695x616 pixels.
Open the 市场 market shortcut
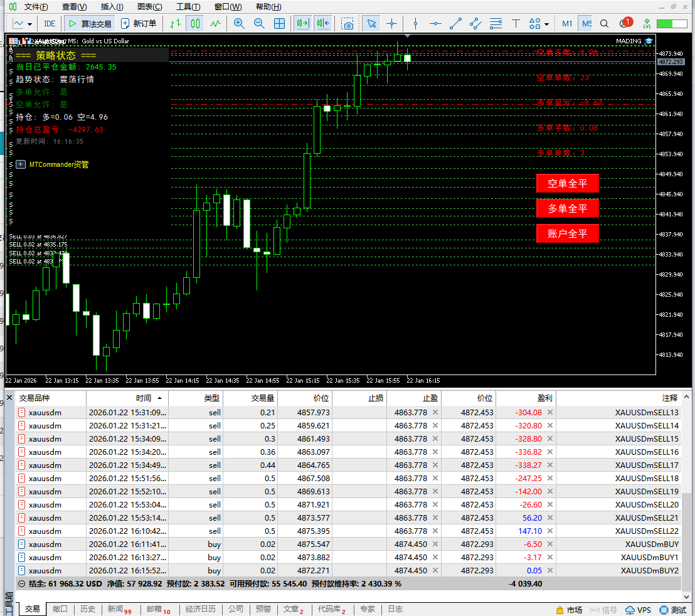pos(569,610)
